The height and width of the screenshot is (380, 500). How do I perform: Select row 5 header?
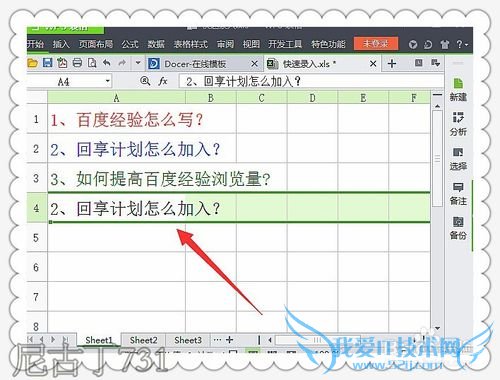pyautogui.click(x=37, y=238)
